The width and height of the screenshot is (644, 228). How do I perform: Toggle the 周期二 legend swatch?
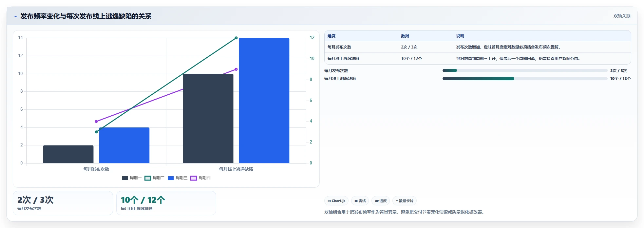click(148, 178)
